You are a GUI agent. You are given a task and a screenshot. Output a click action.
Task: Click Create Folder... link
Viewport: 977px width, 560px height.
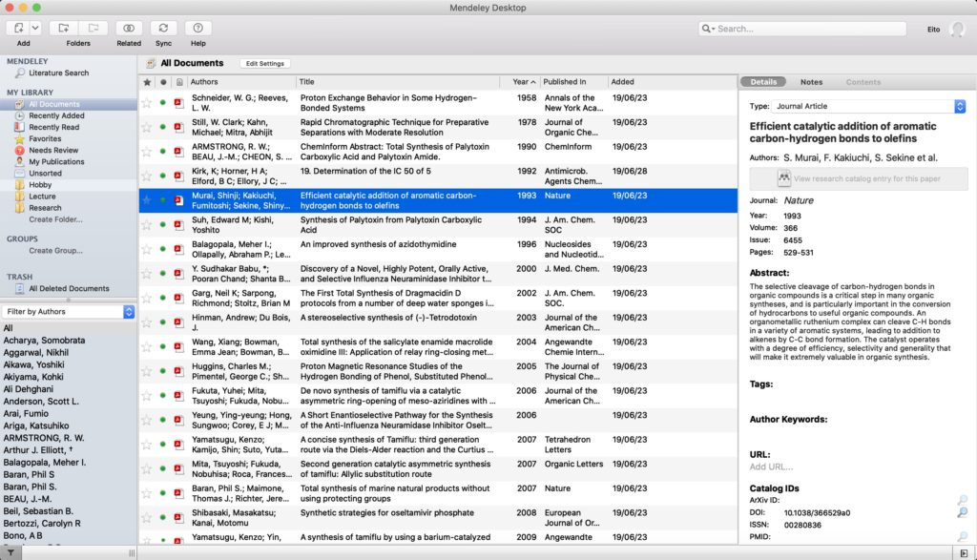click(x=55, y=219)
